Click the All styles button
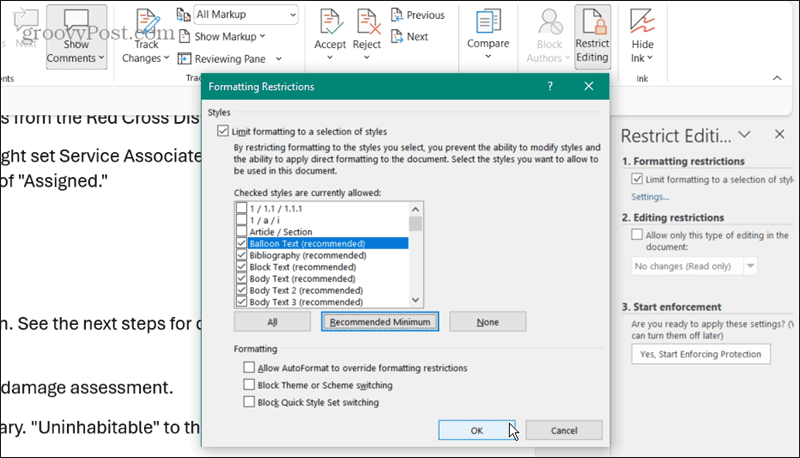The width and height of the screenshot is (800, 458). pos(272,322)
